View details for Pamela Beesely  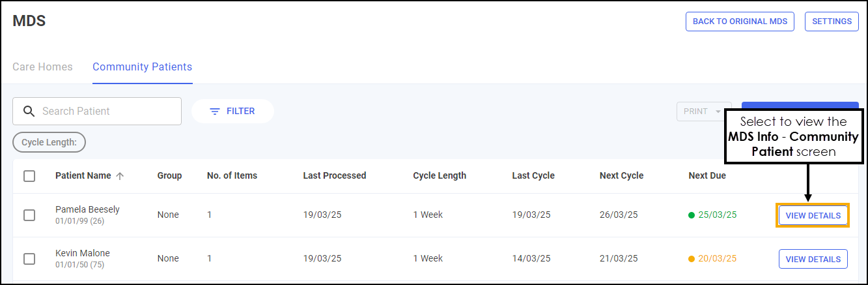pos(813,216)
